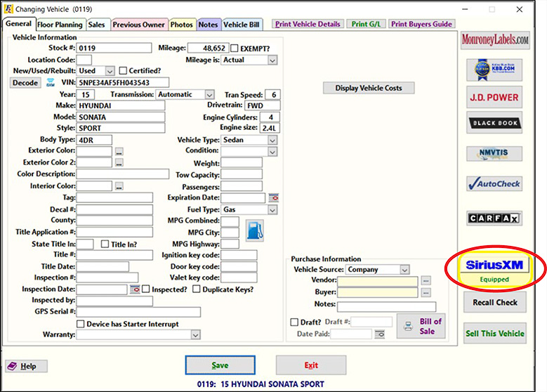Viewport: 547px width, 392px height.
Task: Check the Draft? checkbox
Action: coord(294,322)
